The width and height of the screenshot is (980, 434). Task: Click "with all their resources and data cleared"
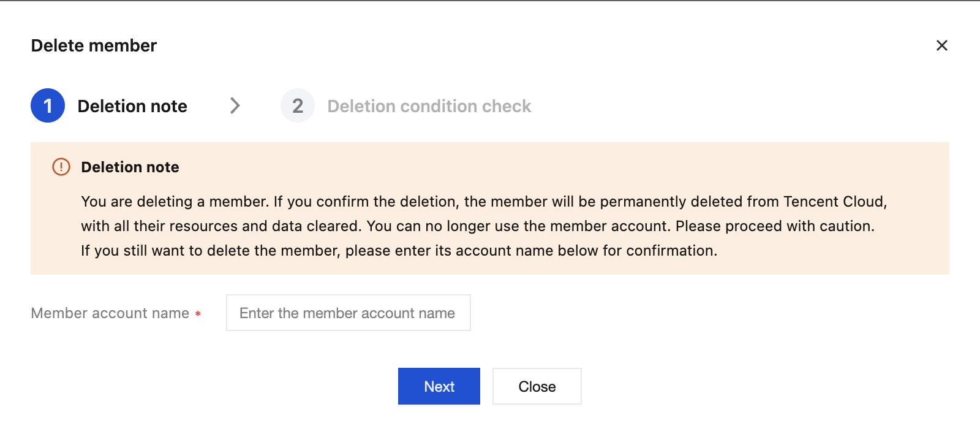[x=221, y=226]
